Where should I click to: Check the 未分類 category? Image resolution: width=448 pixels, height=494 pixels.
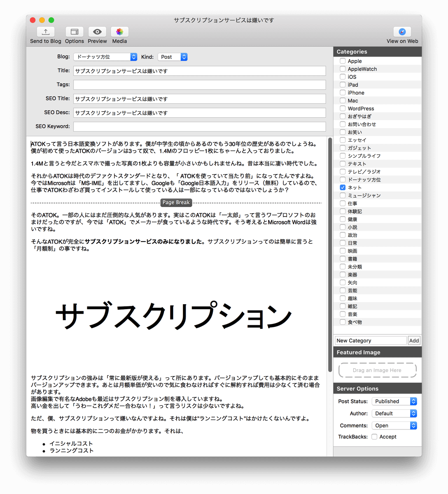point(343,267)
